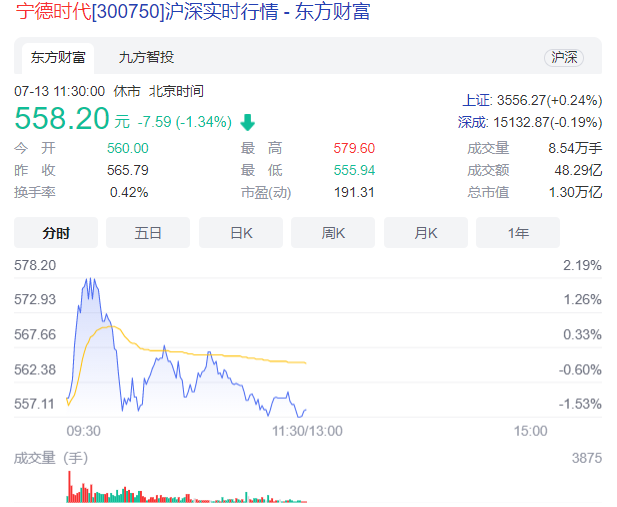The height and width of the screenshot is (507, 617).
Task: Click the 成交量 (手) volume label
Action: [51, 458]
